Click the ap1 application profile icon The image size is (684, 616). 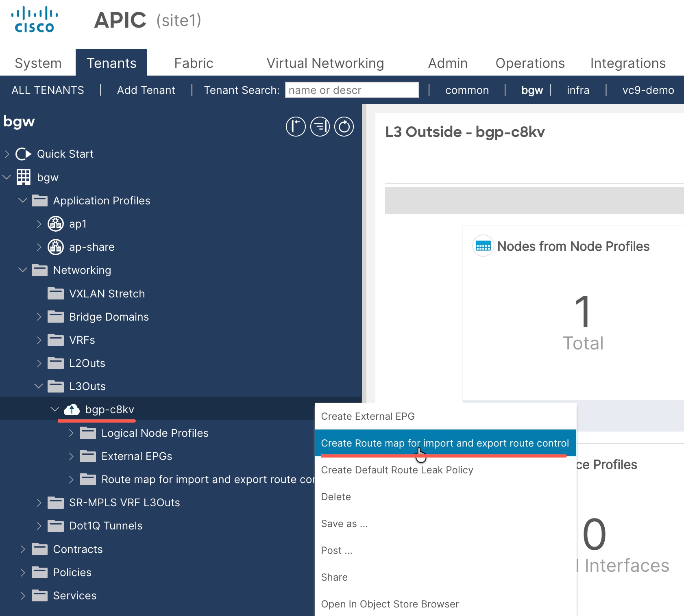(56, 224)
